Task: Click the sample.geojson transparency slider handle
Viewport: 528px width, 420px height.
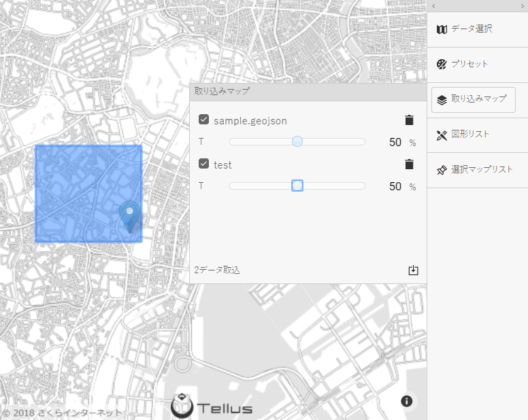Action: coord(297,141)
